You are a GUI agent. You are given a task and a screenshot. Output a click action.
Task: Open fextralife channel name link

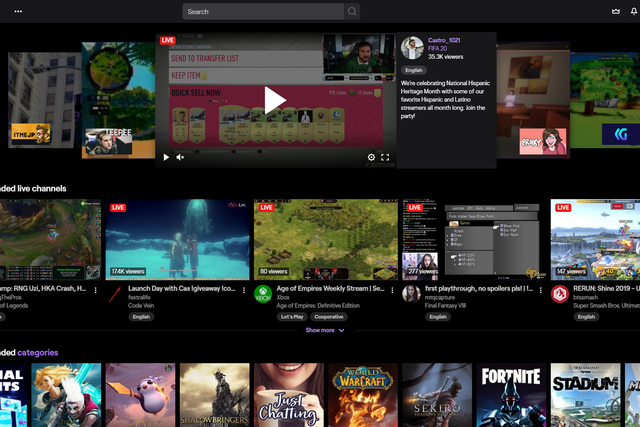[139, 297]
